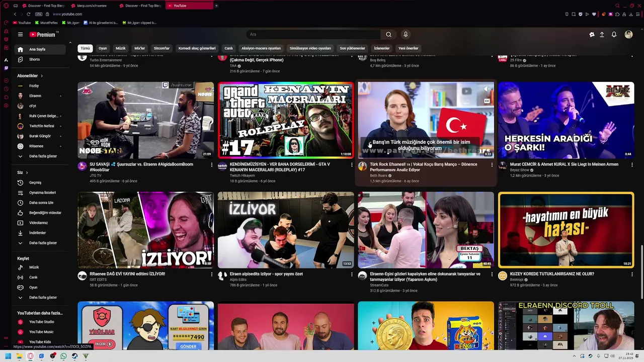Open options menu for KENDİNEMÜZİSYEN GTA V video
644x362 pixels.
[352, 164]
